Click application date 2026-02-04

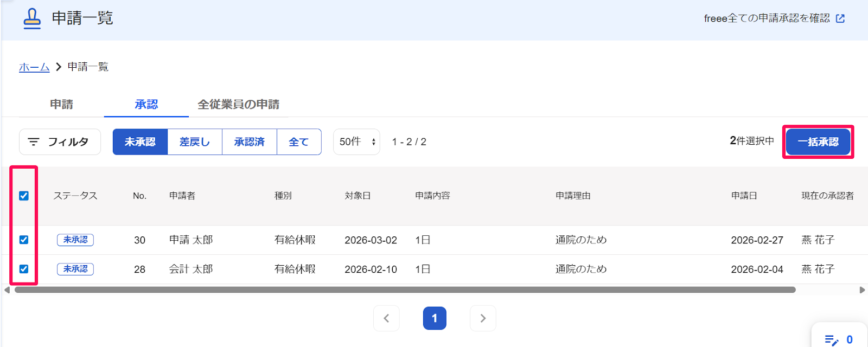pyautogui.click(x=757, y=269)
